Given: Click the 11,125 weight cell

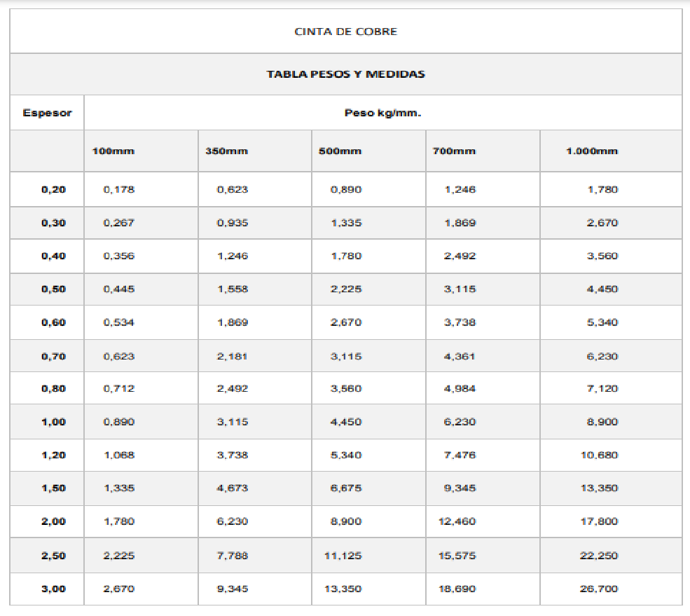Looking at the screenshot, I should tap(343, 556).
